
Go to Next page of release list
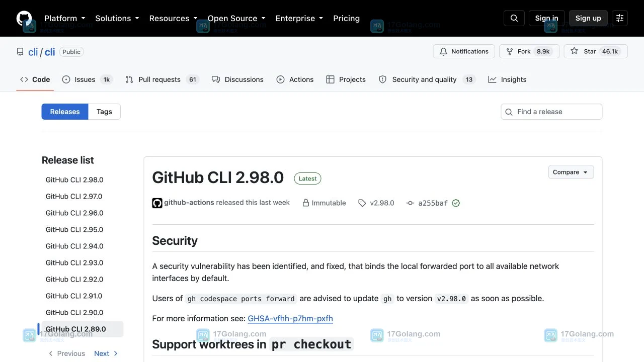[x=106, y=353]
